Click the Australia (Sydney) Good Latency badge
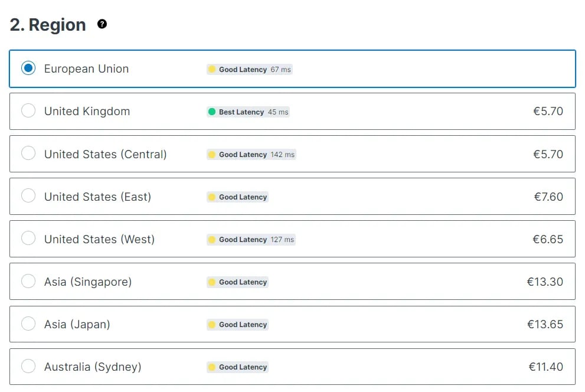This screenshot has height=392, width=585. (x=238, y=367)
